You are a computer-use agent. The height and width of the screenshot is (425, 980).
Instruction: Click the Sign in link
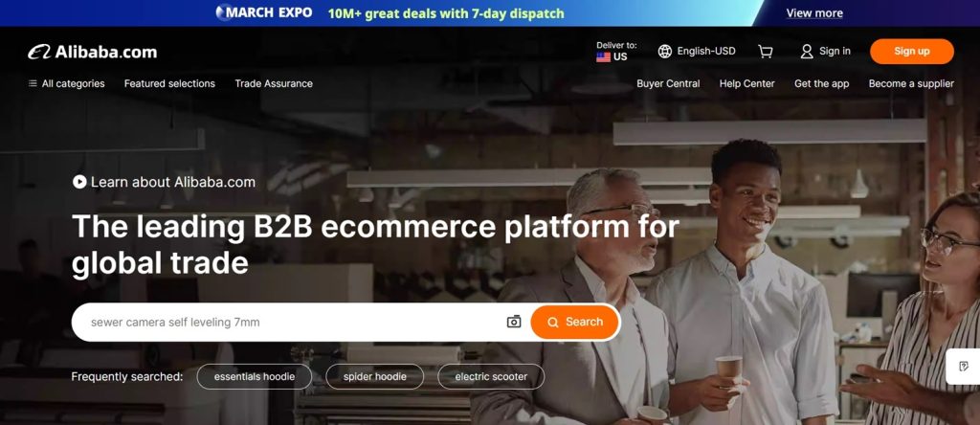pyautogui.click(x=835, y=52)
